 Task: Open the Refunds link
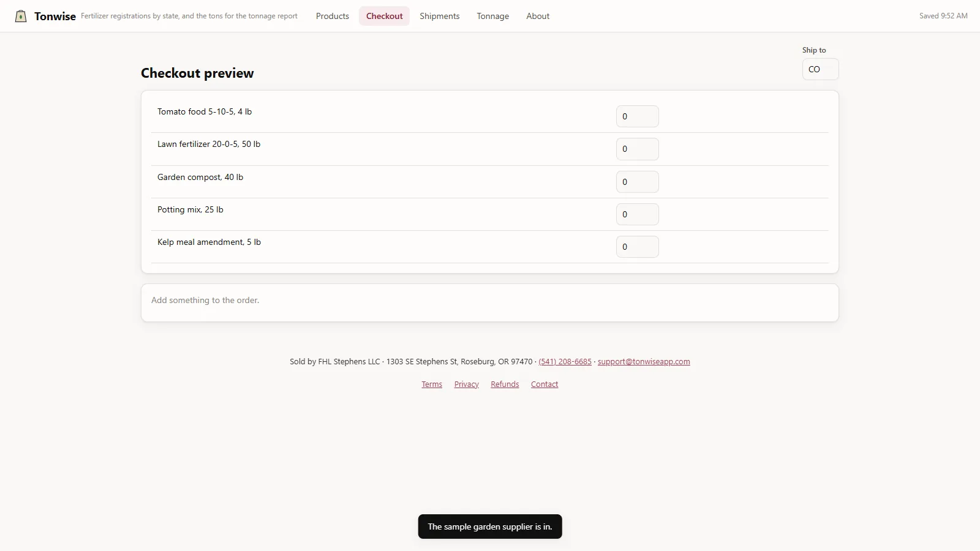tap(505, 384)
